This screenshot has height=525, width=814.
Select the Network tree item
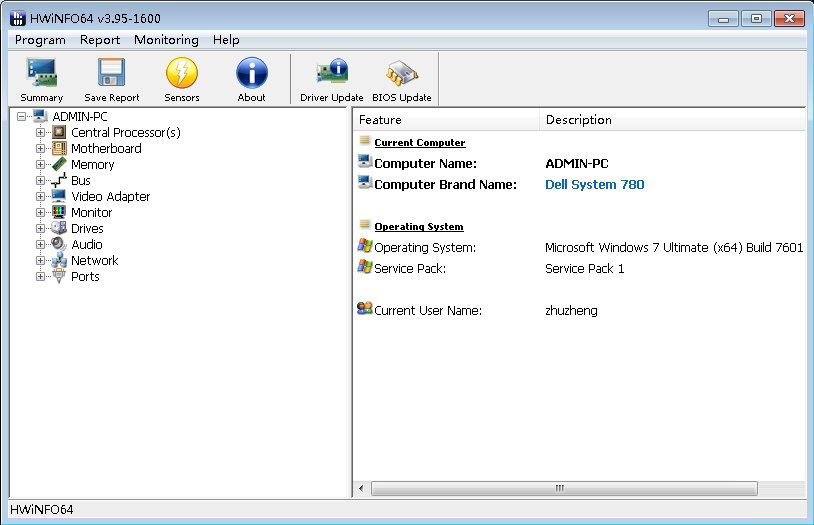pos(94,260)
